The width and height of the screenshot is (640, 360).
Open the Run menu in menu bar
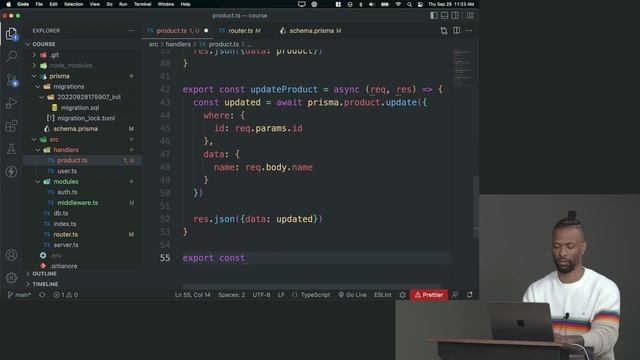(x=123, y=4)
